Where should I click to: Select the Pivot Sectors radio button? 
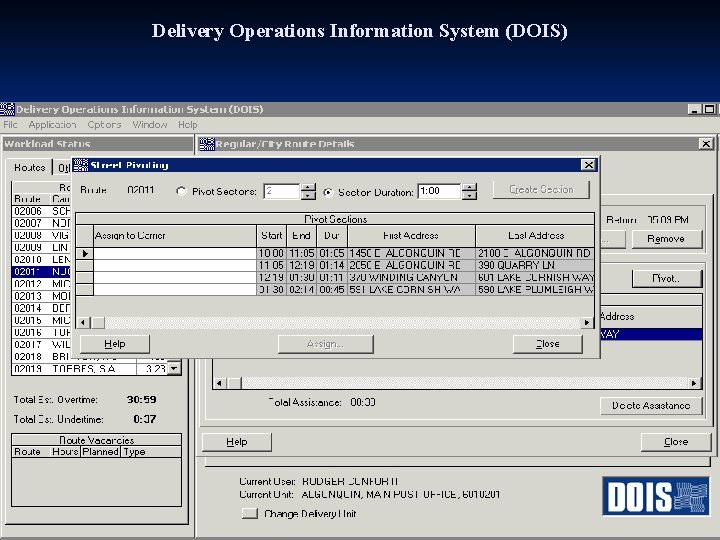(181, 191)
